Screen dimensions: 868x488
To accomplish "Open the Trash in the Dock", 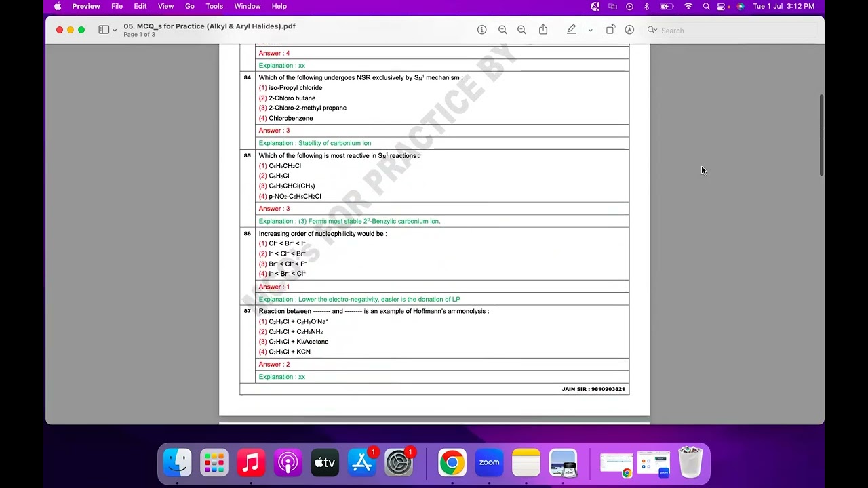I will [x=690, y=463].
